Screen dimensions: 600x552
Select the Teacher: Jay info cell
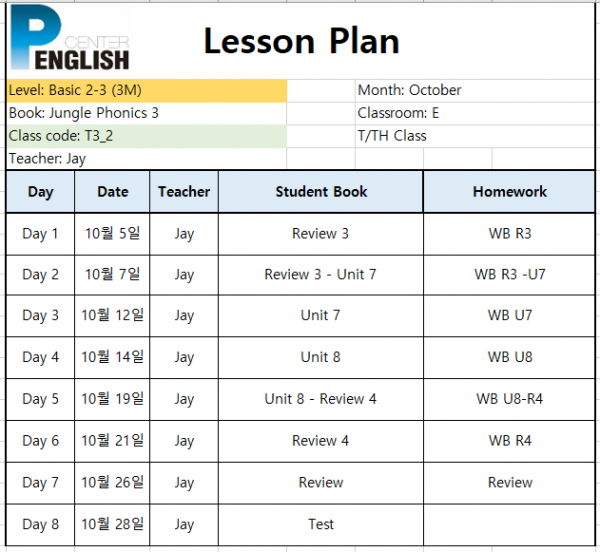147,158
